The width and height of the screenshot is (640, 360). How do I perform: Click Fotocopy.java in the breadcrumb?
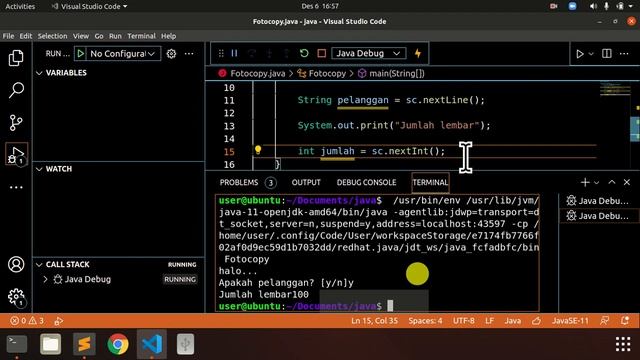(258, 73)
